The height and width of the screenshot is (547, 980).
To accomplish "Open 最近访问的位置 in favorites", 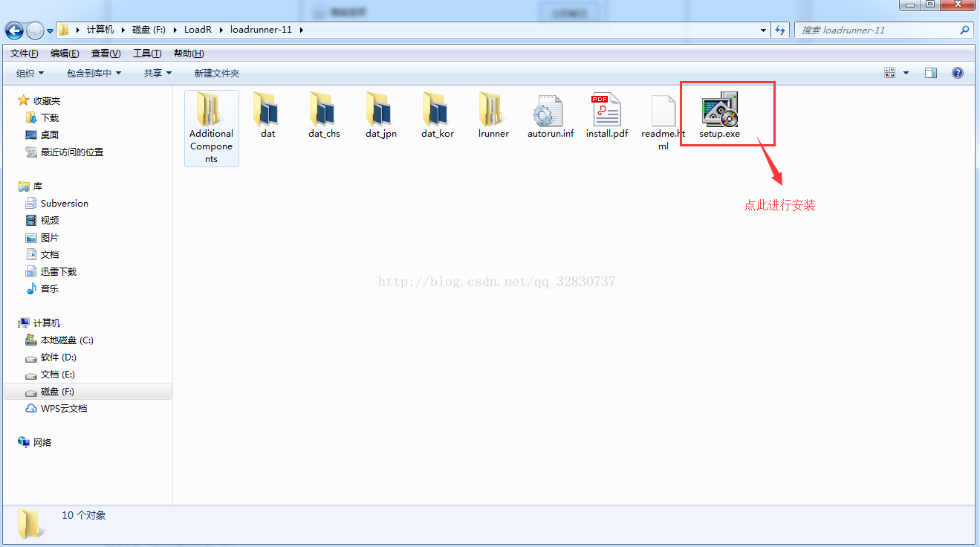I will [x=72, y=152].
